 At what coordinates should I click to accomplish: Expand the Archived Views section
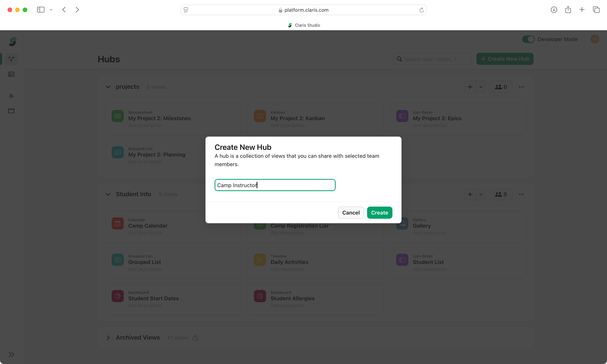point(108,338)
